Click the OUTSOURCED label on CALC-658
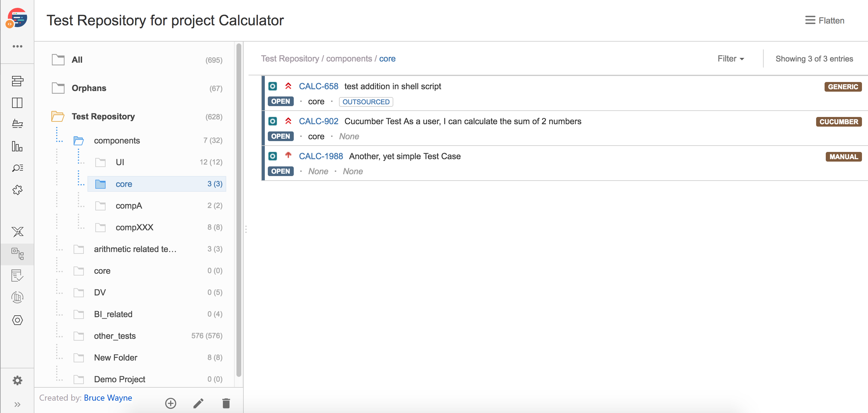Viewport: 868px width, 413px height. click(x=366, y=102)
